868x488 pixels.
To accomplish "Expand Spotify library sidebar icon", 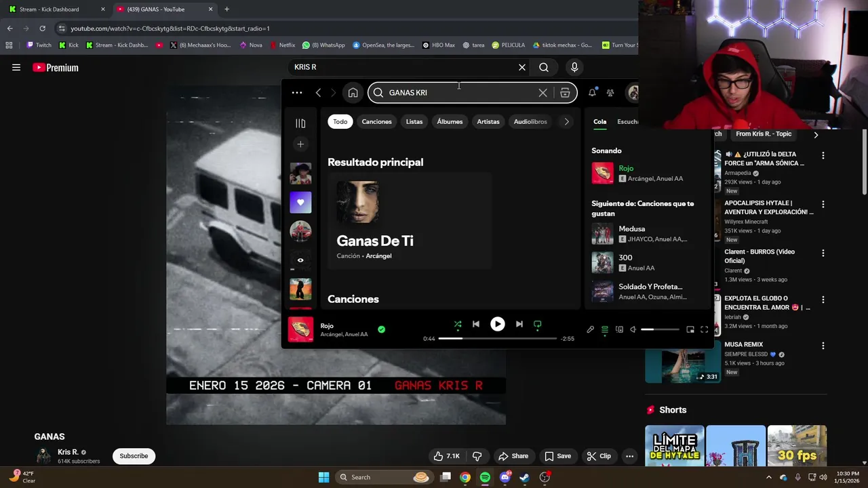I will coord(300,123).
